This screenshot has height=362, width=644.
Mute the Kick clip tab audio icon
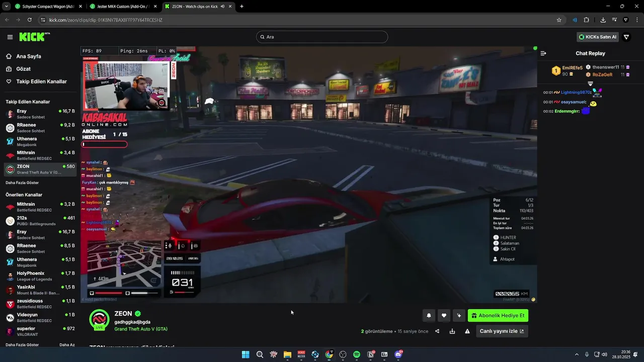click(x=222, y=7)
